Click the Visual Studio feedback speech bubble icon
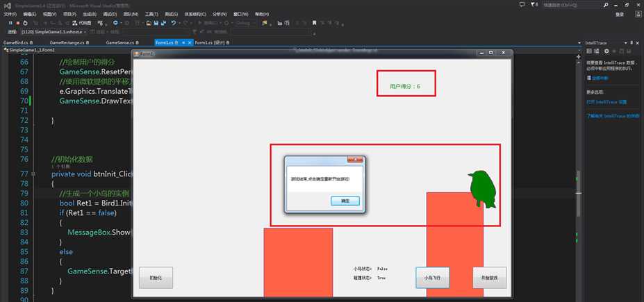The width and height of the screenshot is (644, 302). tap(522, 5)
